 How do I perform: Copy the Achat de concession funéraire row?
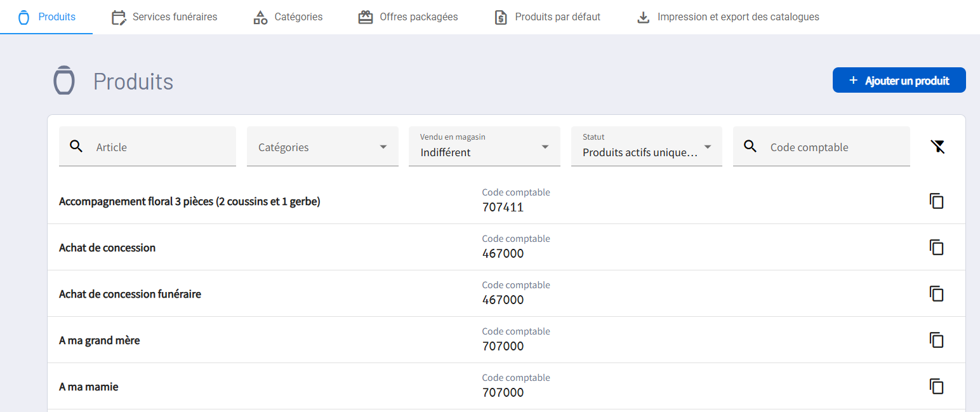936,294
